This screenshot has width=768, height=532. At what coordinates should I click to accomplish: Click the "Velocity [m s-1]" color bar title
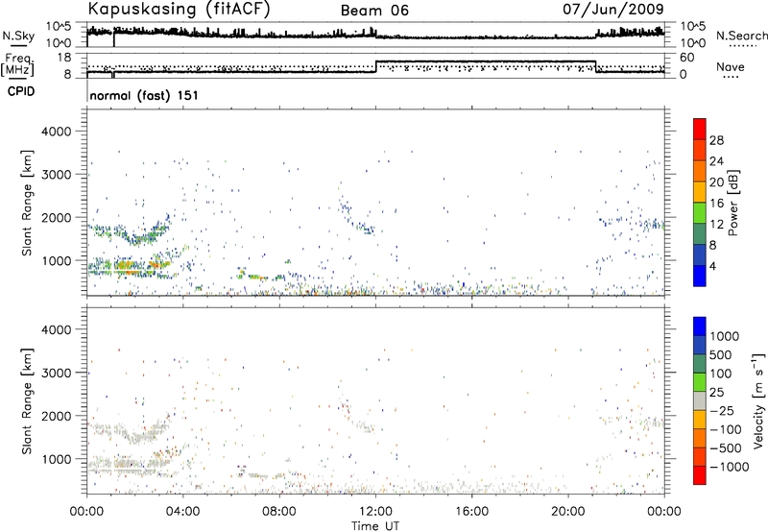pos(758,400)
